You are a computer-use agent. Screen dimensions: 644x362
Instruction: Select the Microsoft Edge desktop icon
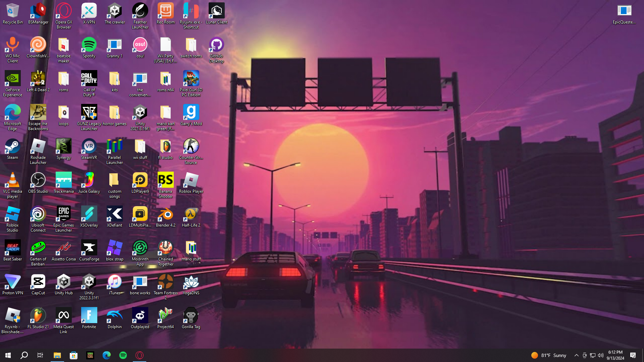pyautogui.click(x=13, y=118)
